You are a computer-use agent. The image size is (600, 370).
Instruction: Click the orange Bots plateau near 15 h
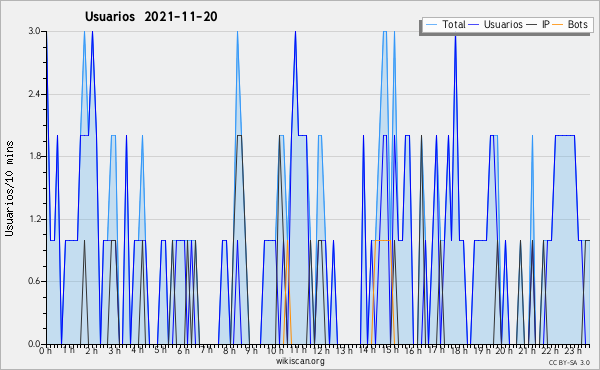pyautogui.click(x=383, y=240)
